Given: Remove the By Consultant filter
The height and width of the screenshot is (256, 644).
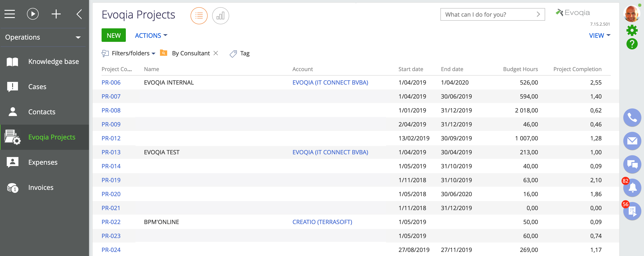Looking at the screenshot, I should [216, 53].
